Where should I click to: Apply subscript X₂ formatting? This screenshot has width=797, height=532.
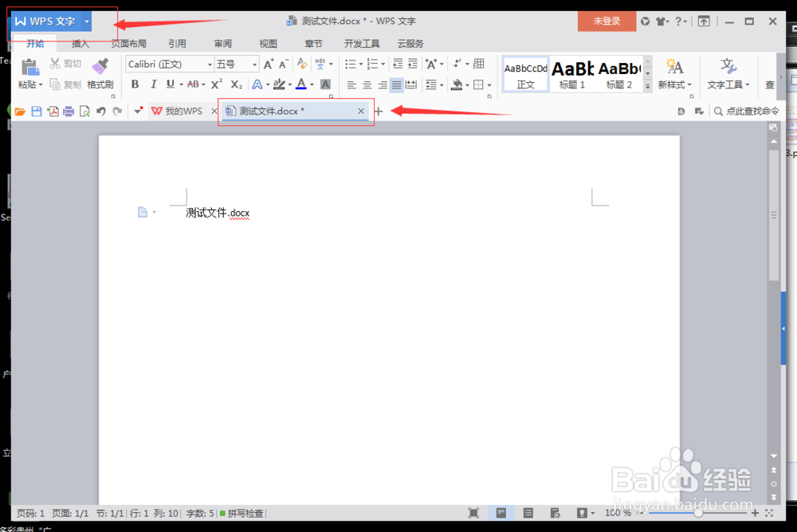[237, 84]
